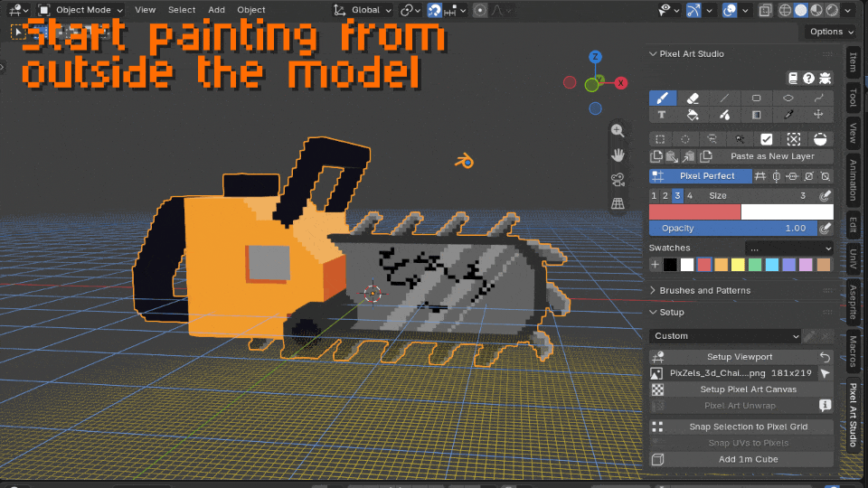Toggle the Pixel Perfect option
Viewport: 868px width, 488px height.
tap(701, 176)
